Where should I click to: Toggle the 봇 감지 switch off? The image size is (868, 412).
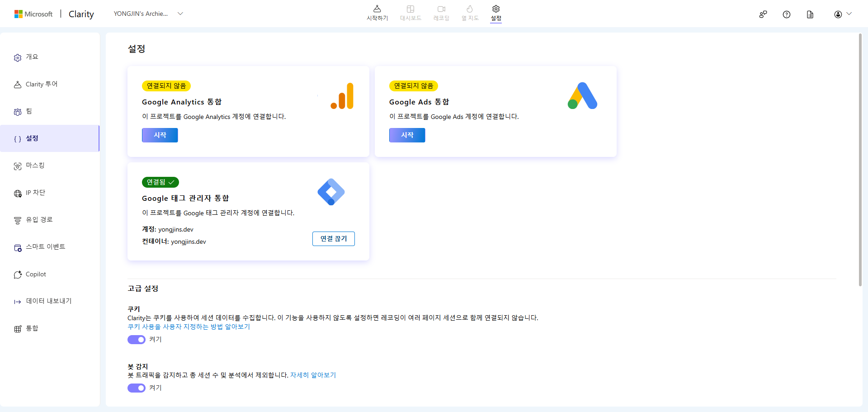click(137, 388)
